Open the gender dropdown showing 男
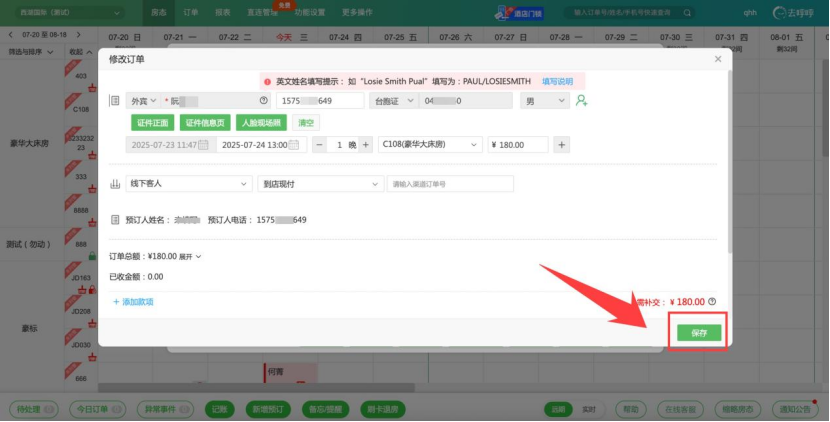The width and height of the screenshot is (830, 422). 544,101
